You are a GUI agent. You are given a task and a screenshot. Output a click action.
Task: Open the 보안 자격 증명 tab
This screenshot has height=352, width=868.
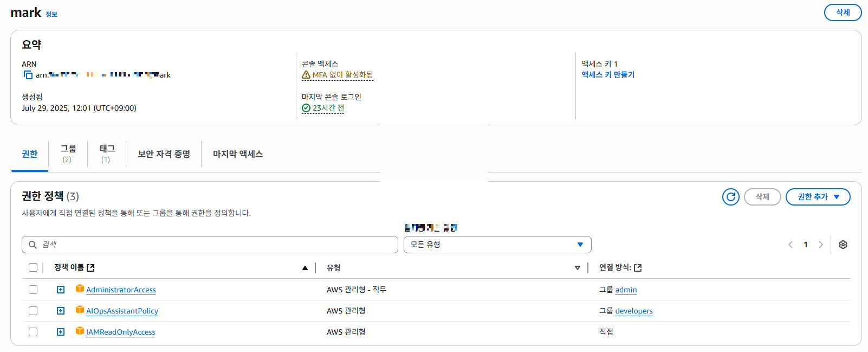pyautogui.click(x=164, y=154)
